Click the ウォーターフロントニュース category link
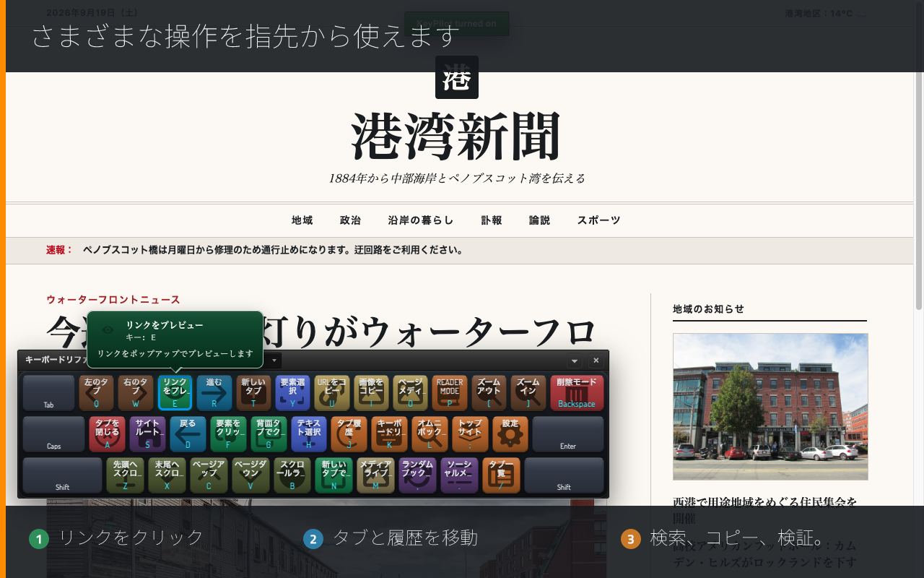This screenshot has height=578, width=924. pos(113,299)
